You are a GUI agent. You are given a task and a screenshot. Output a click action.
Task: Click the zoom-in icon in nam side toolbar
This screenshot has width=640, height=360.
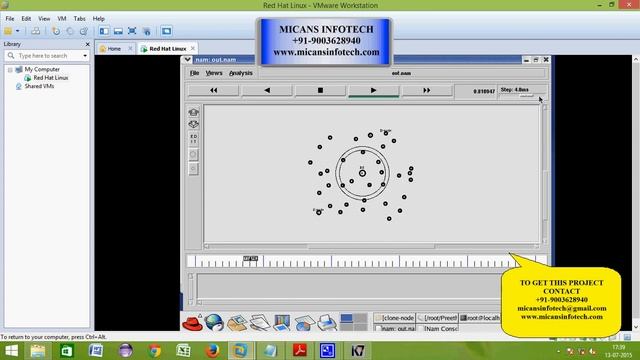click(193, 112)
